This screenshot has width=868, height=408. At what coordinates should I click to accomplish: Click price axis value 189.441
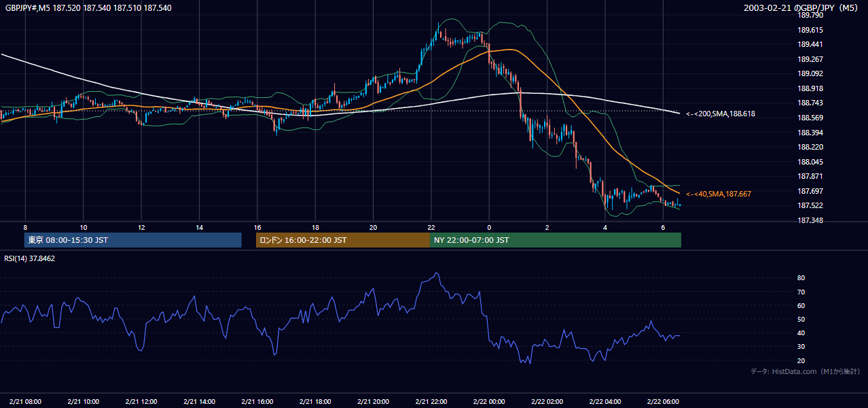tap(810, 44)
